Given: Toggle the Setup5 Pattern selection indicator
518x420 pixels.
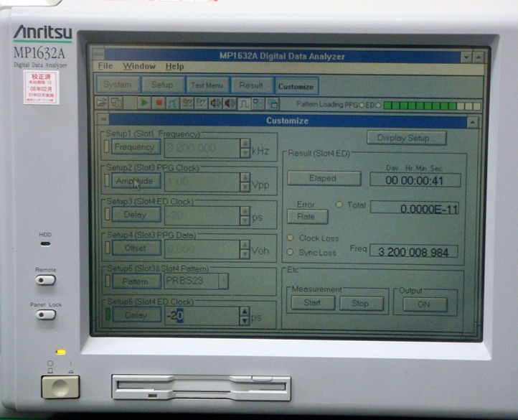Looking at the screenshot, I should (x=108, y=281).
